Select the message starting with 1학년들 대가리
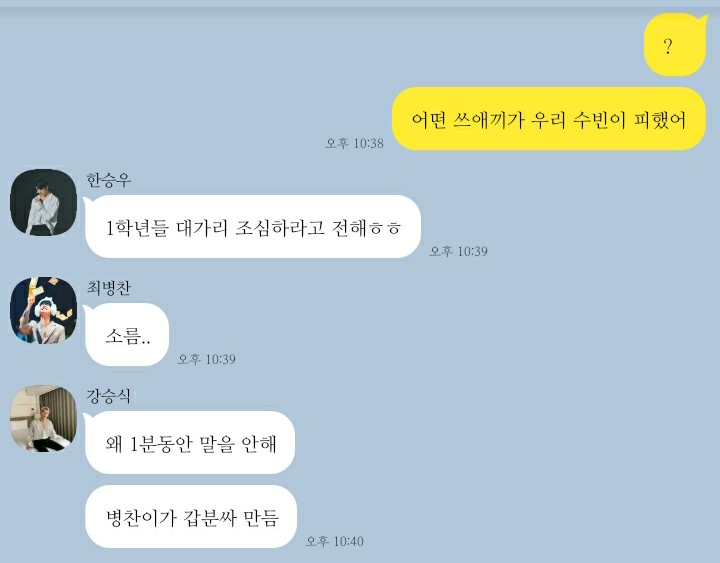 253,226
